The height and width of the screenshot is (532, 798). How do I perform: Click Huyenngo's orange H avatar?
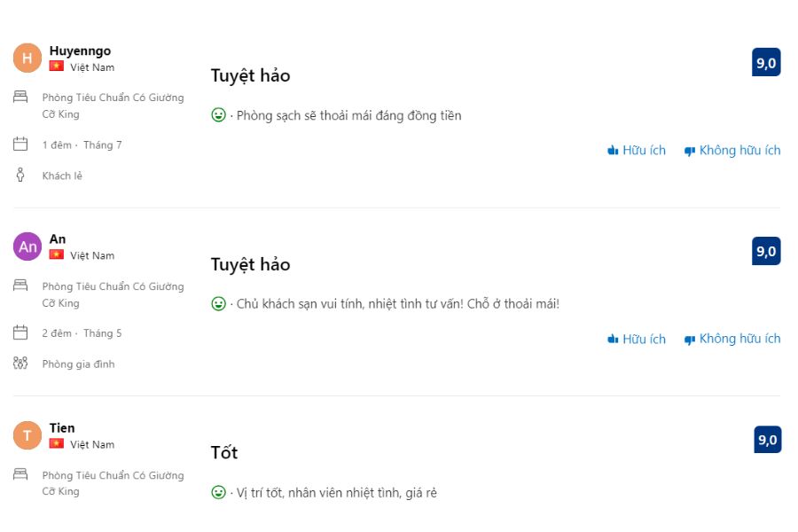click(27, 58)
